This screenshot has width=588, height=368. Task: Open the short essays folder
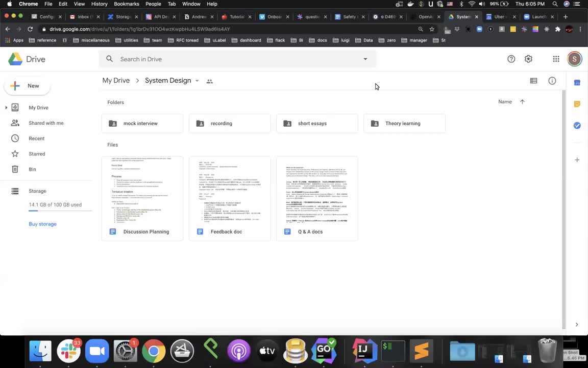tap(317, 124)
